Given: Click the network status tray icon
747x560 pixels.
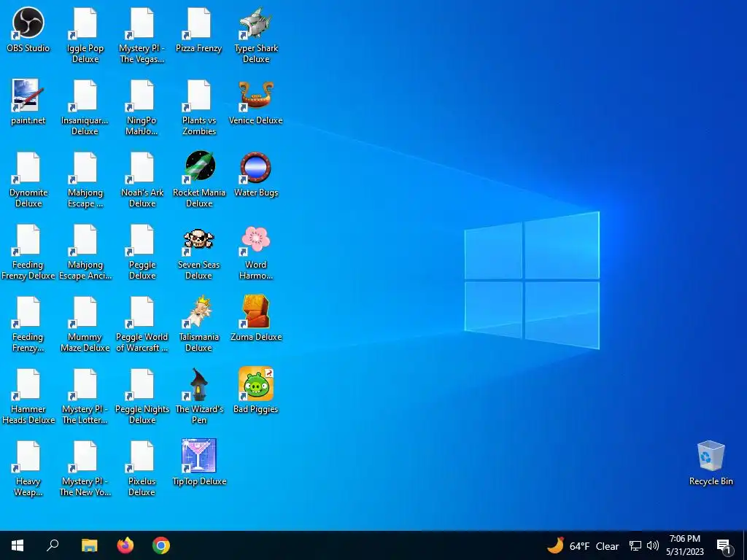Looking at the screenshot, I should pos(635,545).
